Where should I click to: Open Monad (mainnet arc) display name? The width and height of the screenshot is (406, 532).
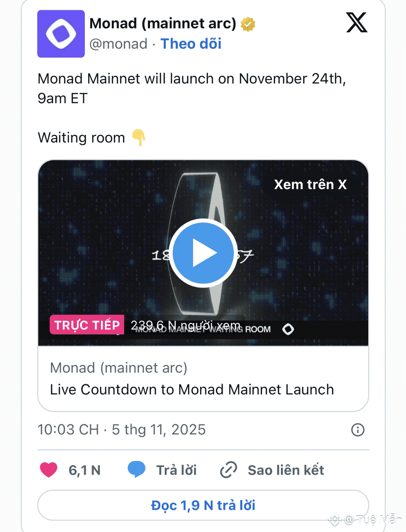coord(163,23)
